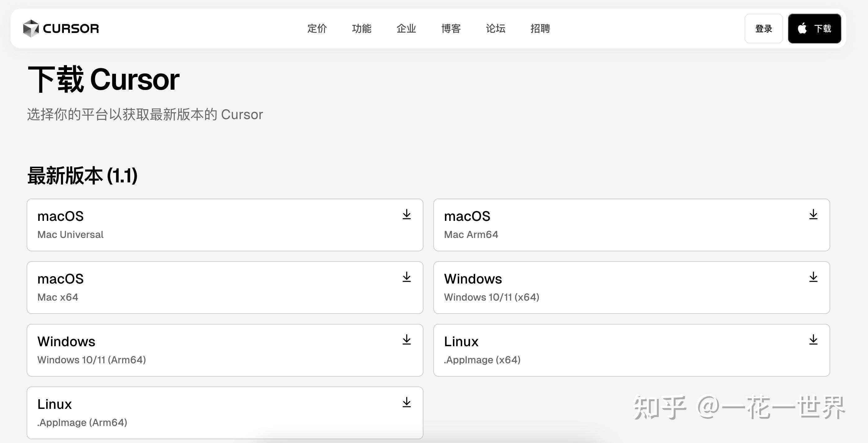The height and width of the screenshot is (443, 868).
Task: Open the 招聘 navigation item
Action: pyautogui.click(x=540, y=29)
